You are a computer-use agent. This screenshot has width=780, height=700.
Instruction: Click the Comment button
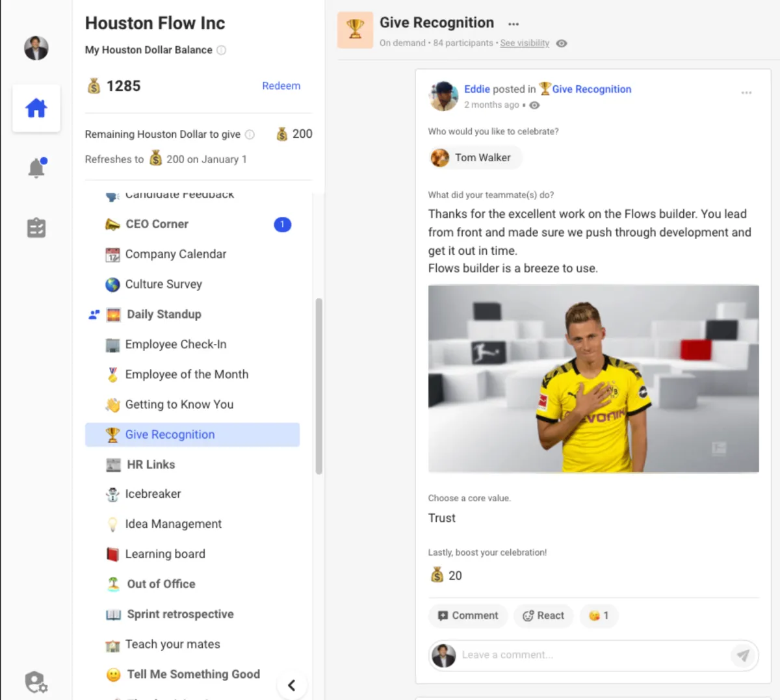pos(468,616)
